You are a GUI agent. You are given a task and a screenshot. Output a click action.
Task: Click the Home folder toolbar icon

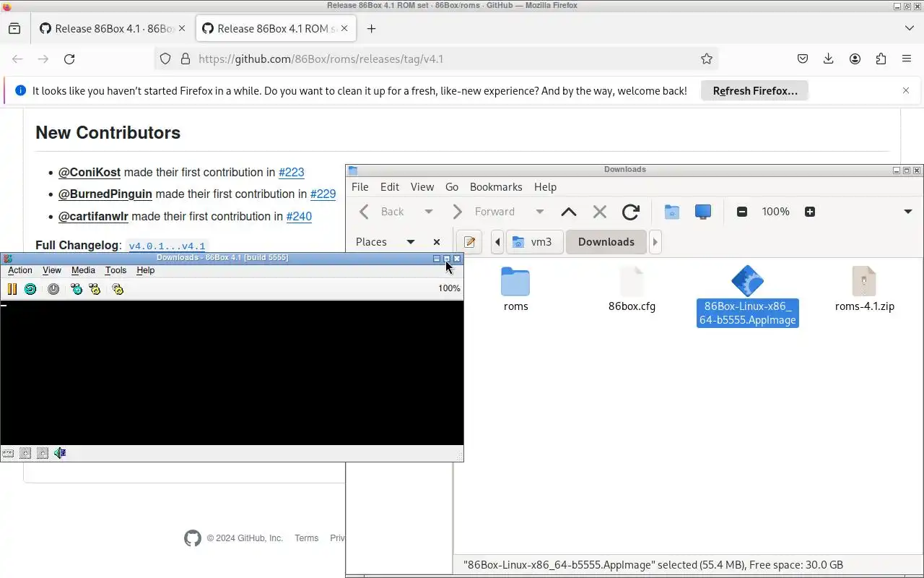tap(672, 212)
